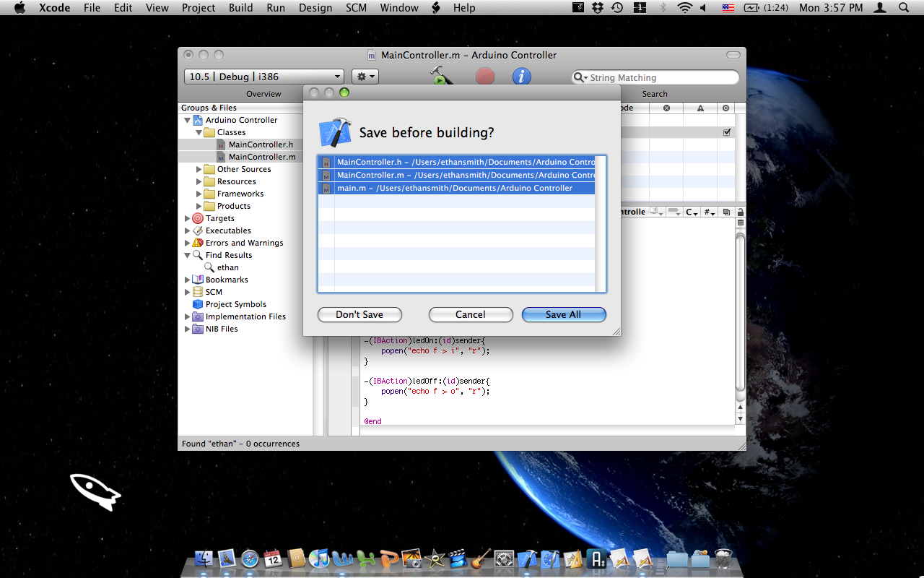Open the Action gear dropdown in toolbar
924x578 pixels.
(365, 77)
